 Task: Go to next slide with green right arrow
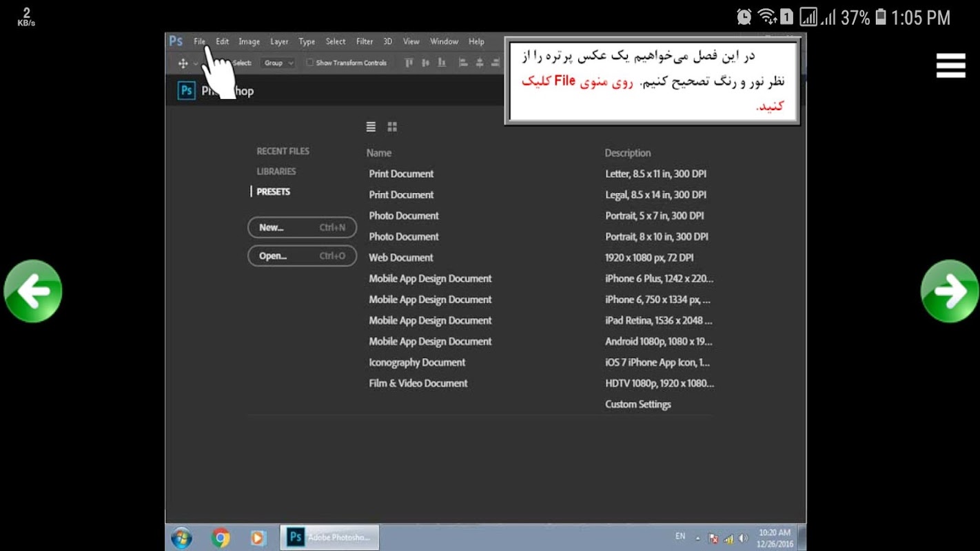click(950, 291)
